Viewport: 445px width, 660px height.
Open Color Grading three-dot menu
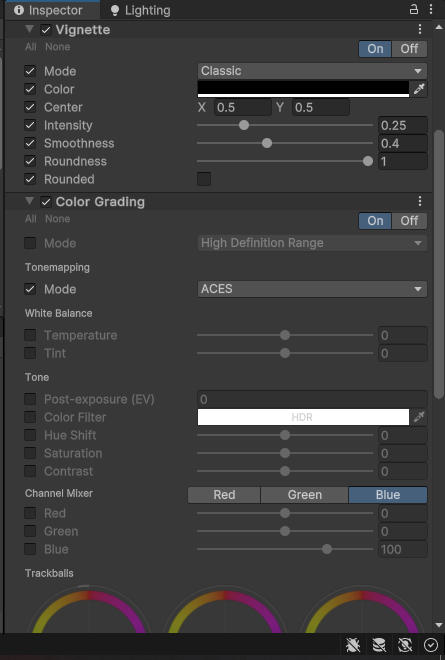[420, 201]
